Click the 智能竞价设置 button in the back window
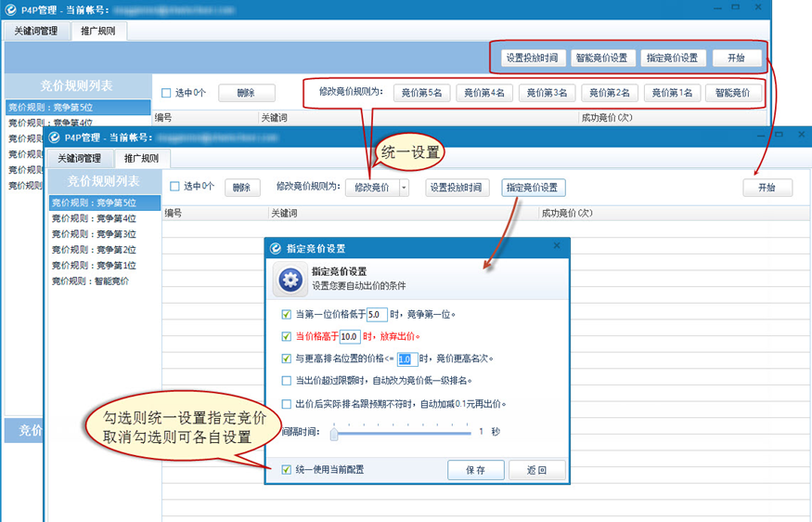 (599, 58)
